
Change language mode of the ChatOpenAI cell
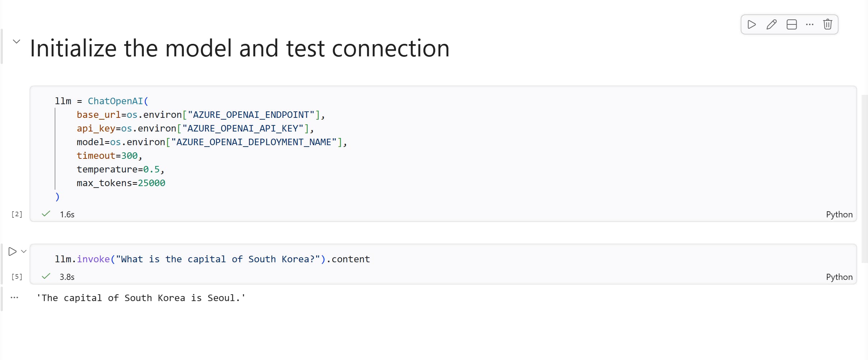pos(839,214)
